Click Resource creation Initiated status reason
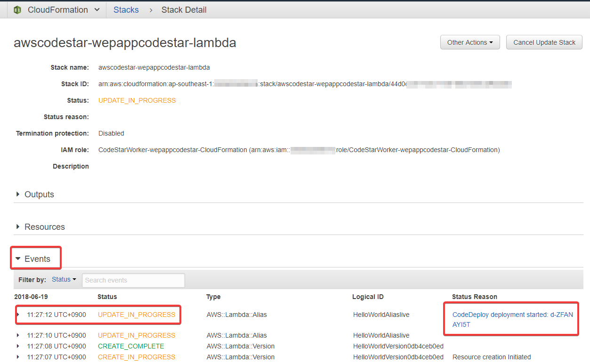The image size is (590, 364). 492,357
